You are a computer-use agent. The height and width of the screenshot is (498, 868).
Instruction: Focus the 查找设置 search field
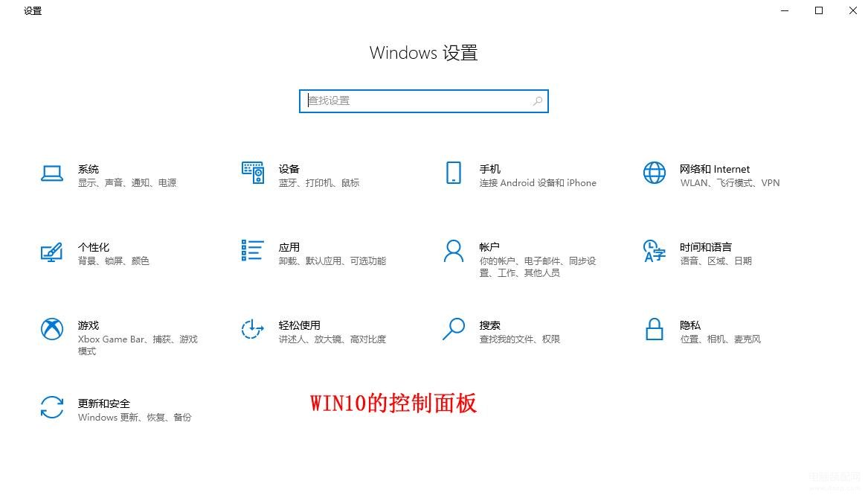click(423, 100)
